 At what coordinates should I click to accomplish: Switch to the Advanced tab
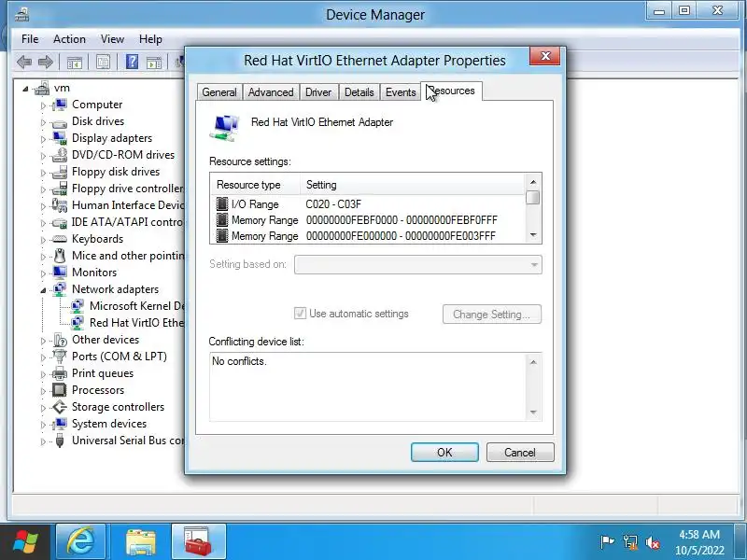271,91
